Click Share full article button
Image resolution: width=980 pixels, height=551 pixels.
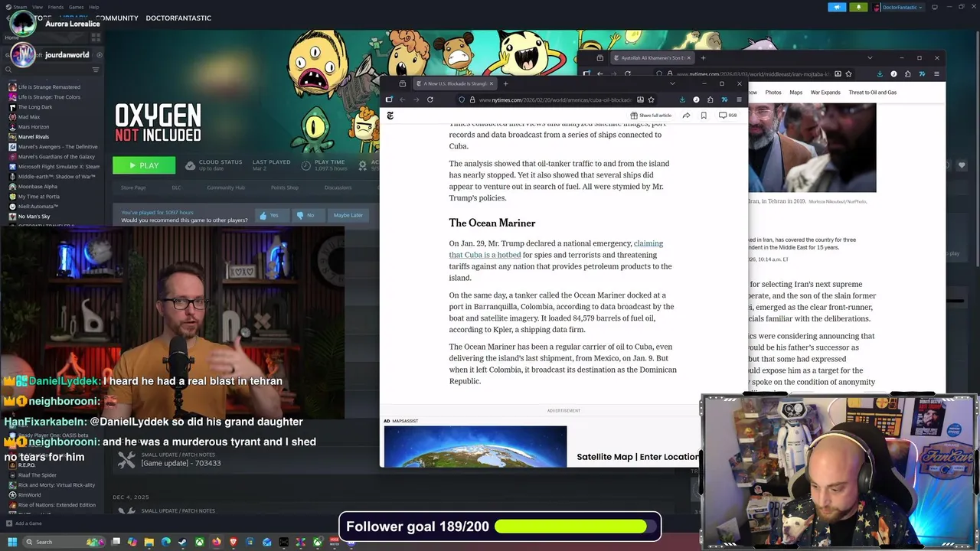click(651, 116)
